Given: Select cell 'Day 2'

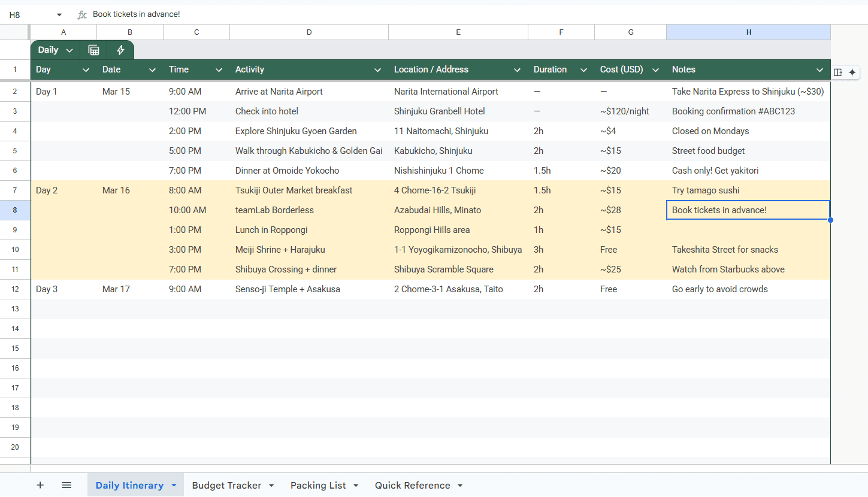Looking at the screenshot, I should (x=63, y=190).
